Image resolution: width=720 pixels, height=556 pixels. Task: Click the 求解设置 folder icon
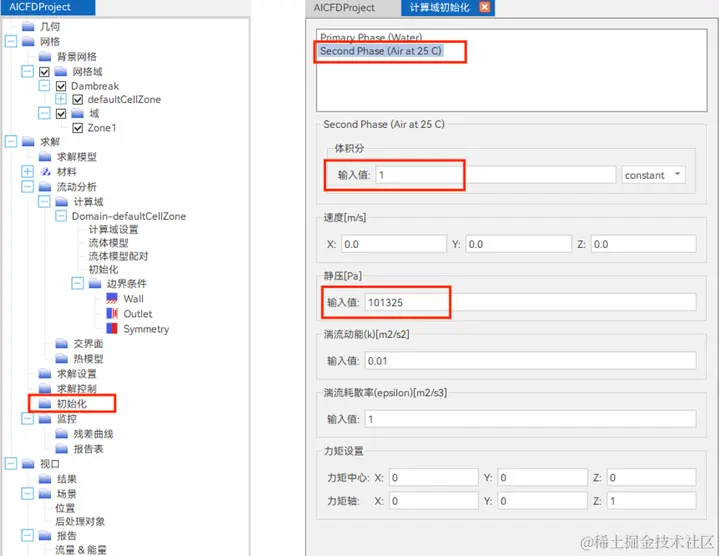point(45,374)
